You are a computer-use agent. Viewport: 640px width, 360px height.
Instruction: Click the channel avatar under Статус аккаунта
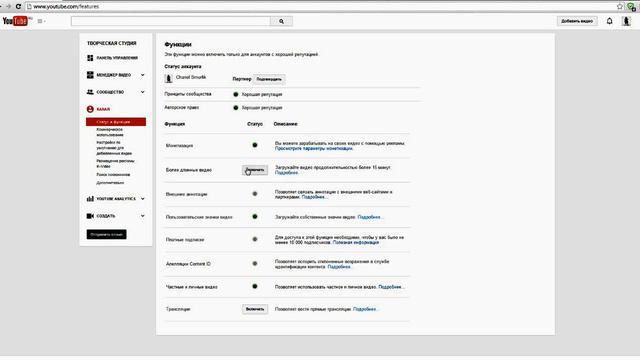[x=169, y=78]
